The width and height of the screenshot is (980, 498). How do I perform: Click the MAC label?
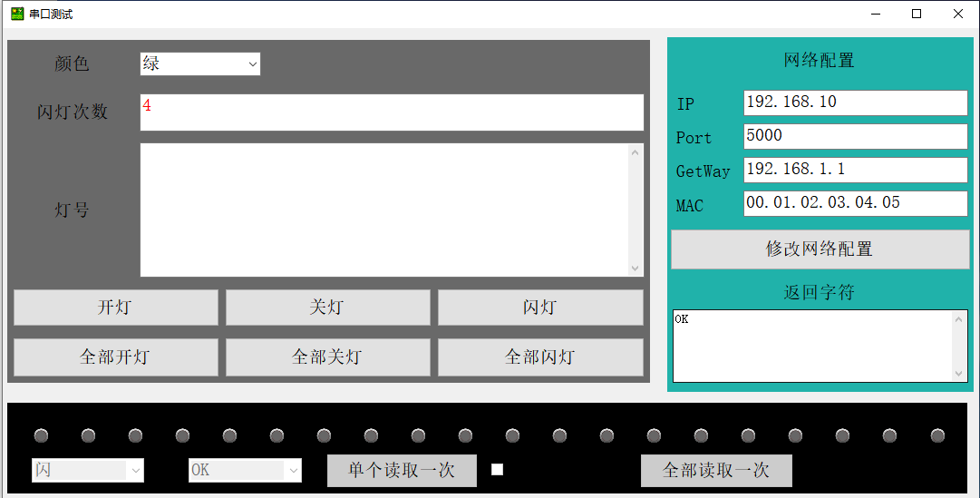click(689, 206)
